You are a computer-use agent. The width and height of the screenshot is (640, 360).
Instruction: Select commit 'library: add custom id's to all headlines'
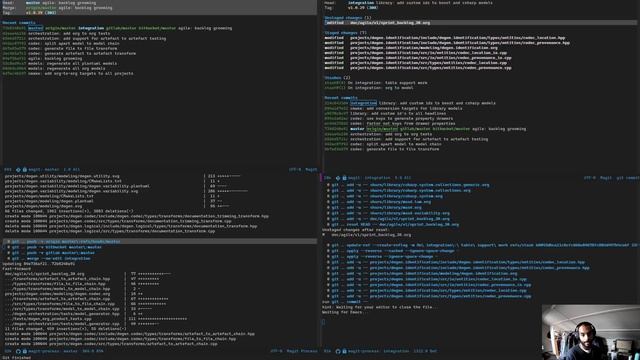385,113
